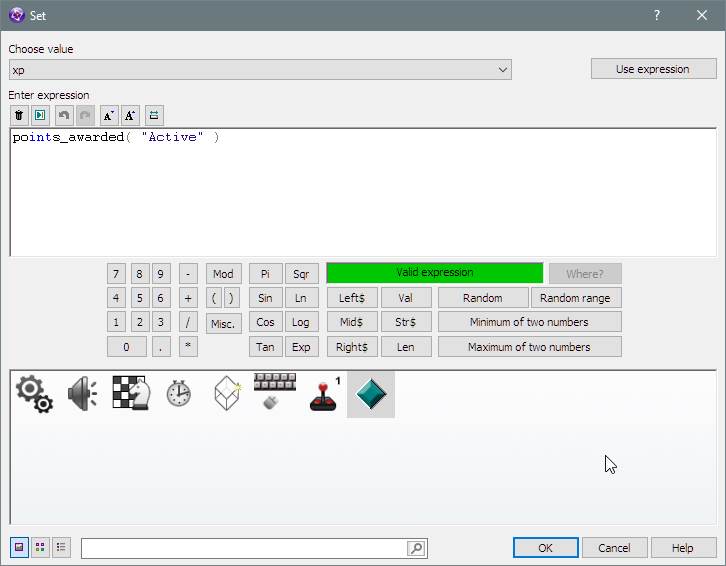Image resolution: width=726 pixels, height=566 pixels.
Task: Insert the Mod operator
Action: click(224, 274)
